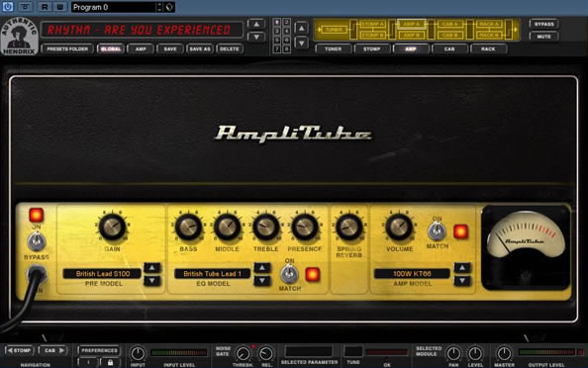Image resolution: width=588 pixels, height=368 pixels.
Task: Flip the amp On/Bypass toggle switch
Action: click(37, 241)
